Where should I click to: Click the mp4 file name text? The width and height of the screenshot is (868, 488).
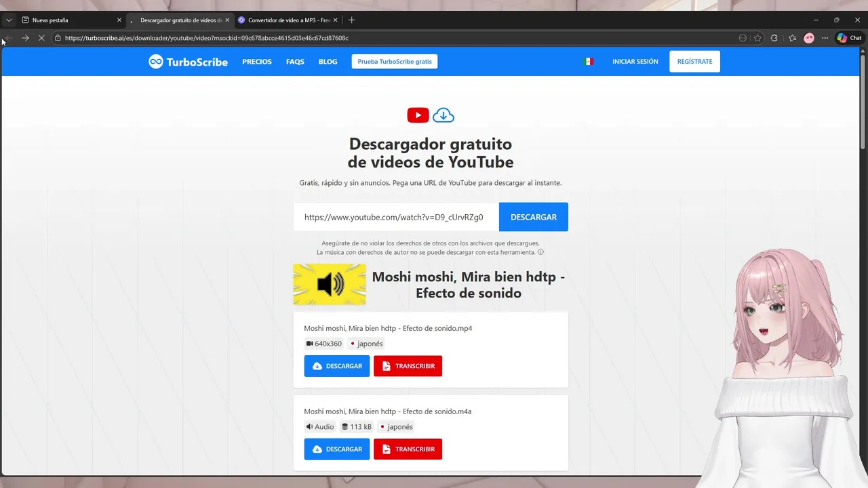[388, 328]
